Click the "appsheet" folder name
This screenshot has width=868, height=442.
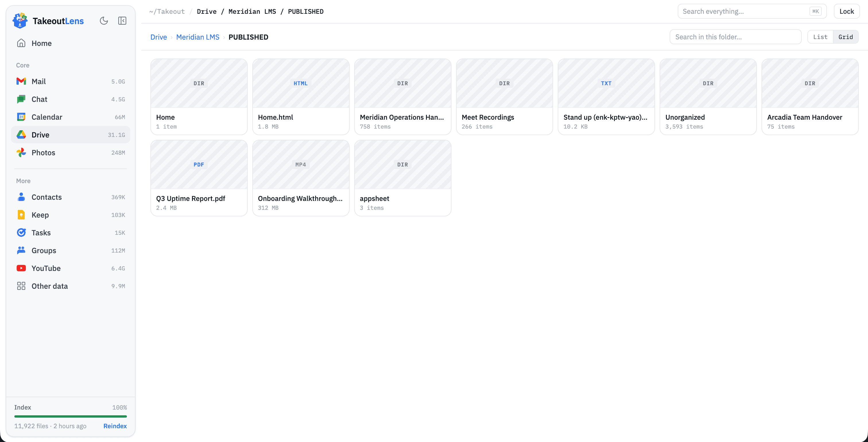click(x=374, y=198)
